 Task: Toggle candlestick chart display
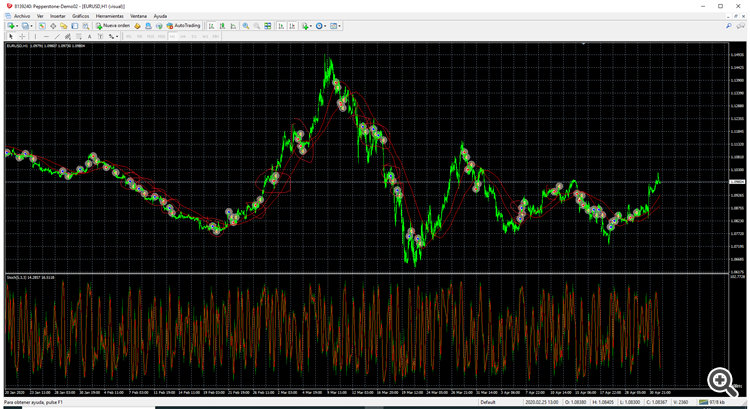pos(222,26)
